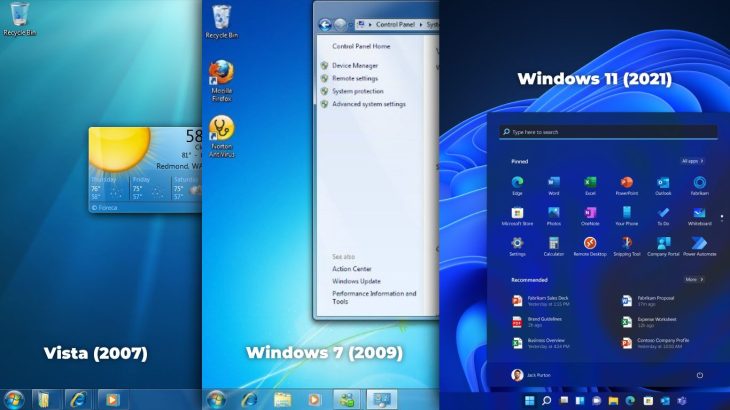Expand More recommended items
The height and width of the screenshot is (410, 730).
[693, 280]
